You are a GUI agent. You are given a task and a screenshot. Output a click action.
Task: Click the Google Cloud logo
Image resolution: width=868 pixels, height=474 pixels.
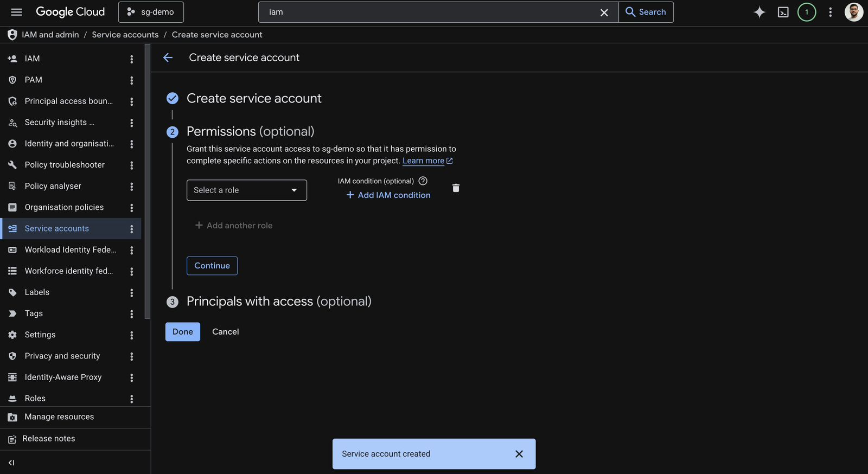(71, 12)
